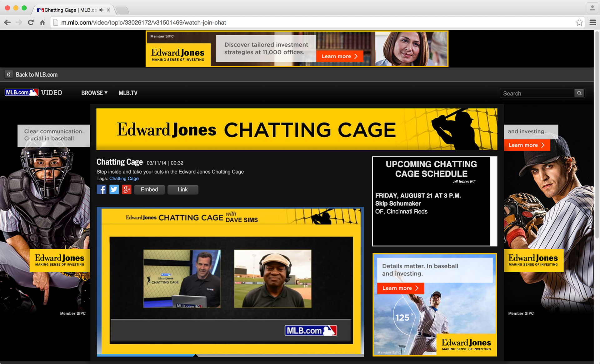This screenshot has height=364, width=600.
Task: Go back with the browser back arrow
Action: [x=7, y=22]
